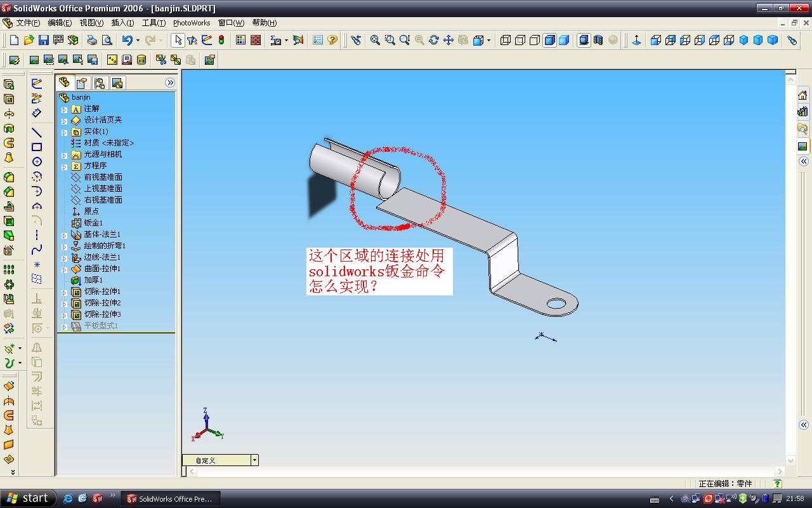Toggle Hidden Lines Visible display mode
This screenshot has height=508, width=812.
520,40
